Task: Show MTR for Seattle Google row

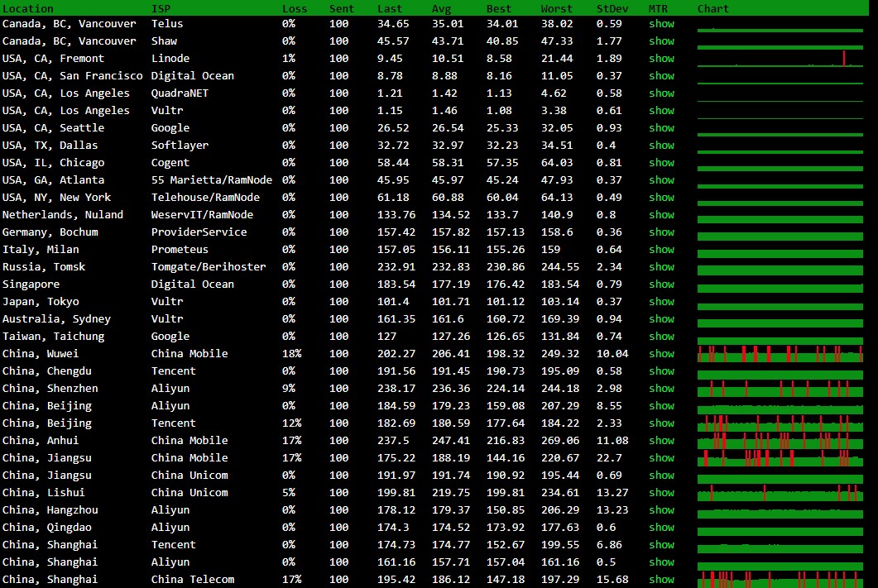Action: click(x=661, y=128)
